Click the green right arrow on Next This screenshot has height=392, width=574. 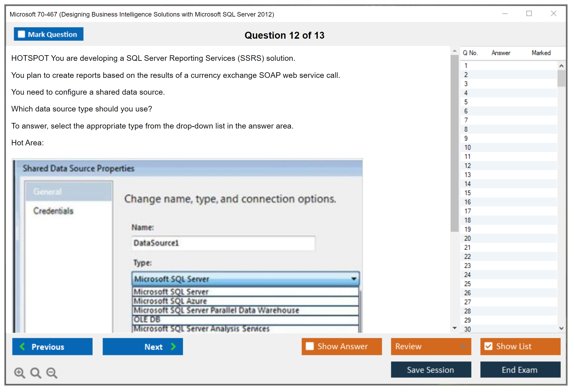(x=173, y=346)
